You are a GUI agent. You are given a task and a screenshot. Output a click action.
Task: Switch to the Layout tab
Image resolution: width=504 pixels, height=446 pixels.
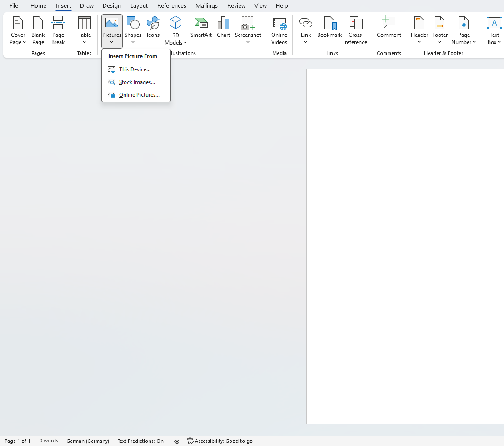pos(139,6)
